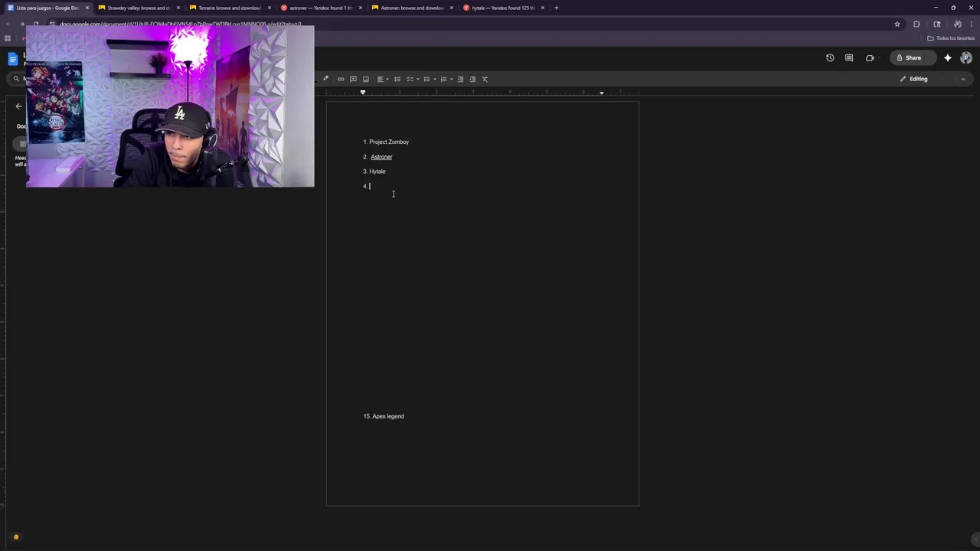This screenshot has height=551, width=980.
Task: Open the Chrome three-dot menu
Action: pos(972,24)
